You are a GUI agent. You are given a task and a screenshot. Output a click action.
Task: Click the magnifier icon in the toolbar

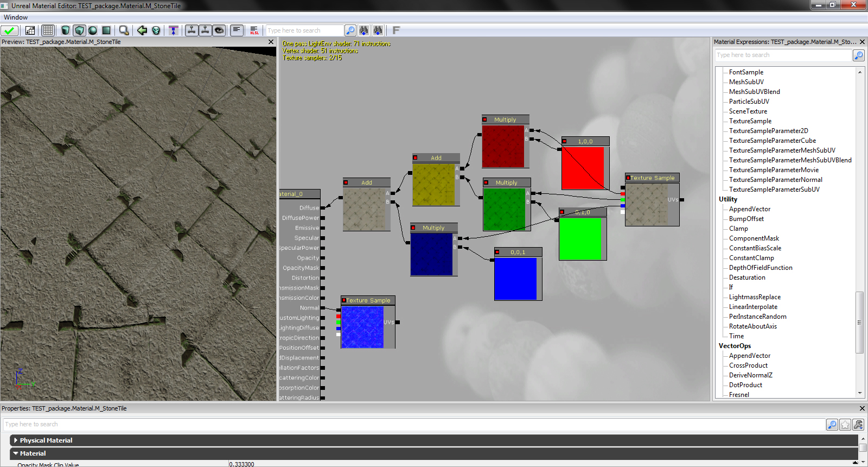coord(124,30)
